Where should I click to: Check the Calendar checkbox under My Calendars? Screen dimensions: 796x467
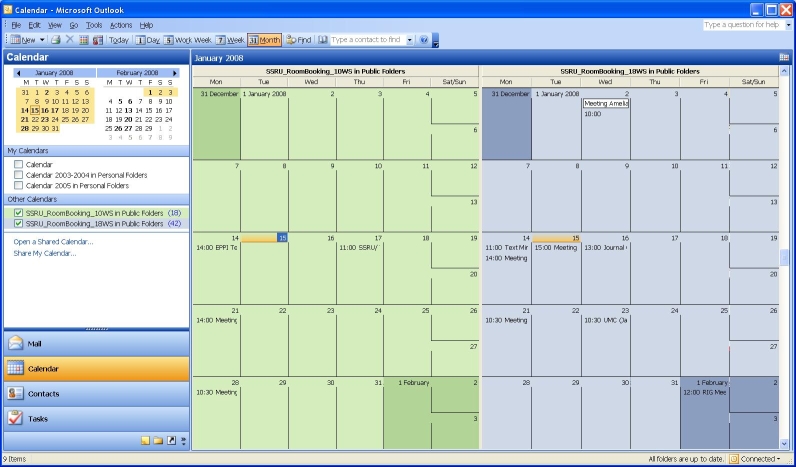[19, 164]
